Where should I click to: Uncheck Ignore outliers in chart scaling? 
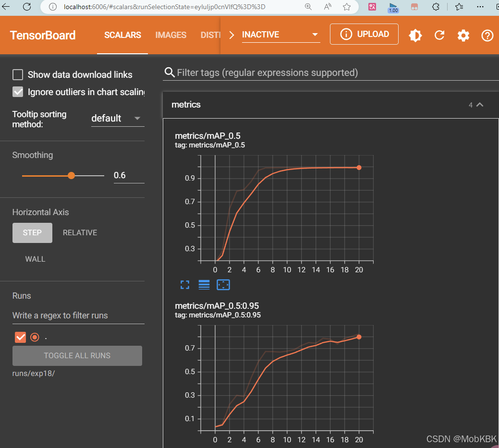coord(18,92)
